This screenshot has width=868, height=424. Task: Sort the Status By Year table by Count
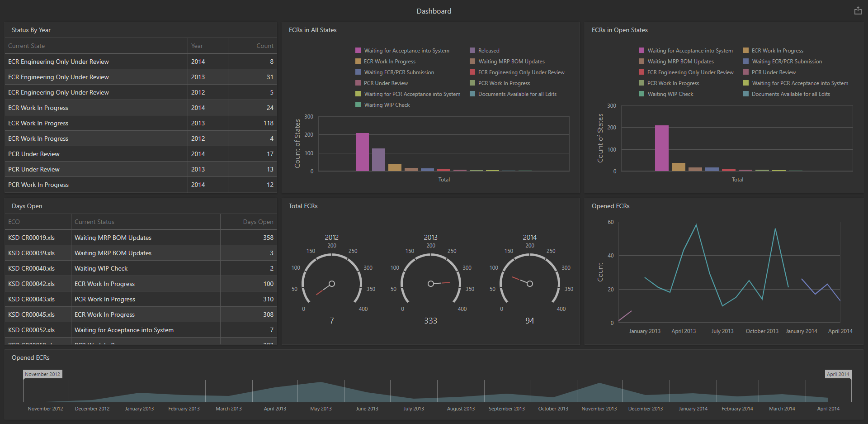(x=264, y=45)
